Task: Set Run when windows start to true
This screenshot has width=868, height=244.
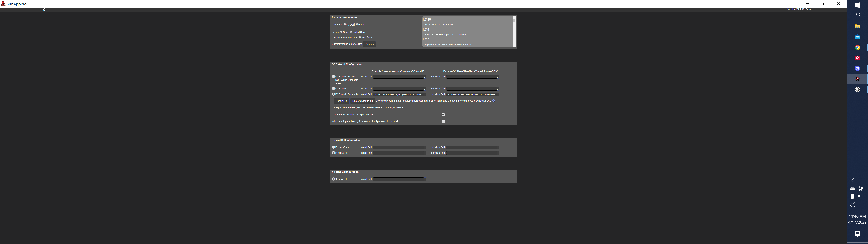Action: pyautogui.click(x=360, y=37)
